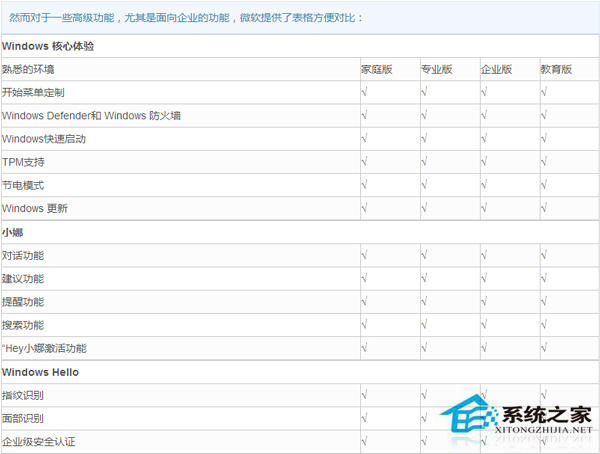Viewport: 600px width, 454px height.
Task: Click 企业版 checkmark in 对话功能 row
Action: pos(484,255)
